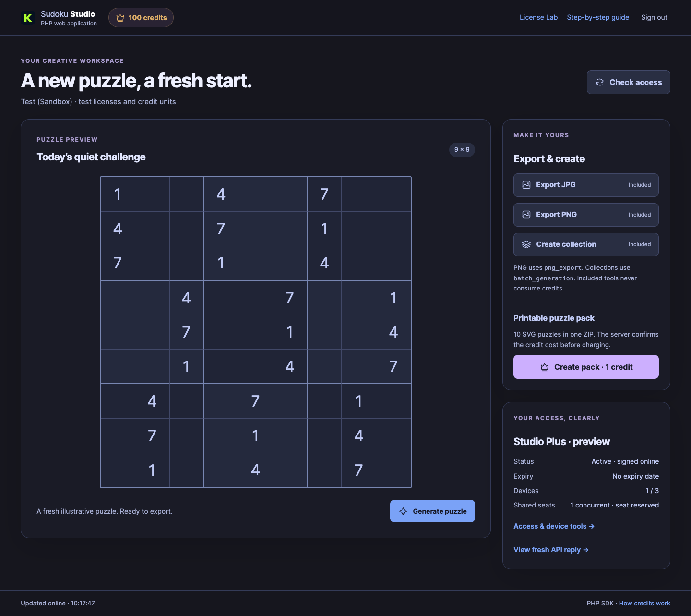This screenshot has height=616, width=691.
Task: Click the 'Active · signed online' status value
Action: pyautogui.click(x=625, y=461)
